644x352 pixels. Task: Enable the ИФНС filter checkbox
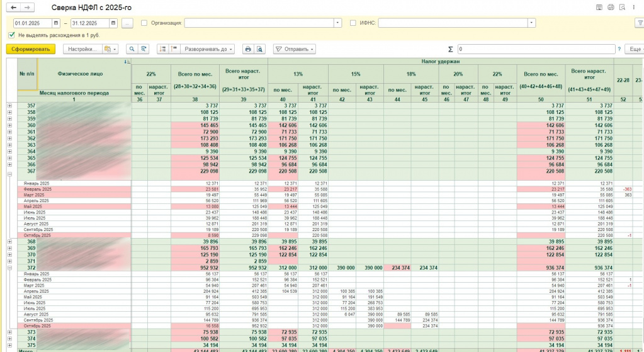pyautogui.click(x=353, y=23)
